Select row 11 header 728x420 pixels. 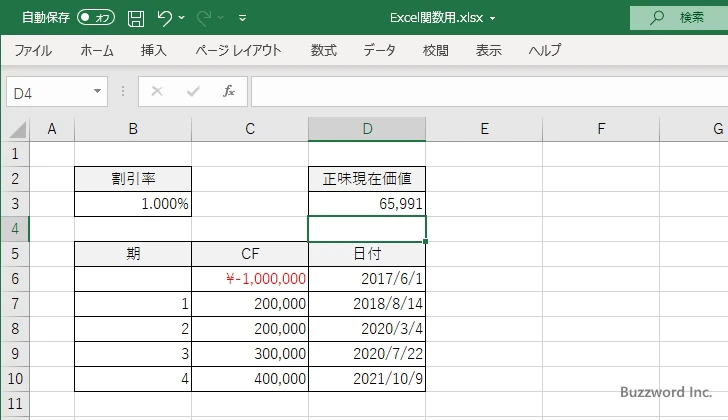(15, 404)
